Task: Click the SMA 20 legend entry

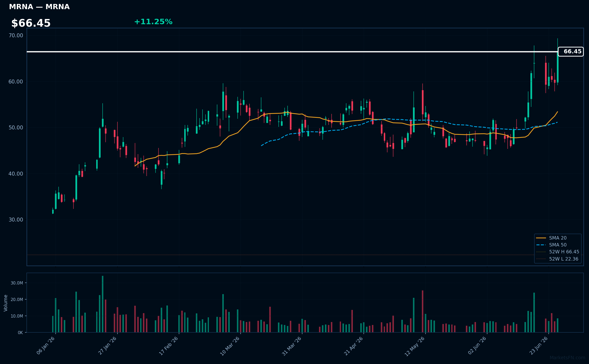Action: (558, 238)
